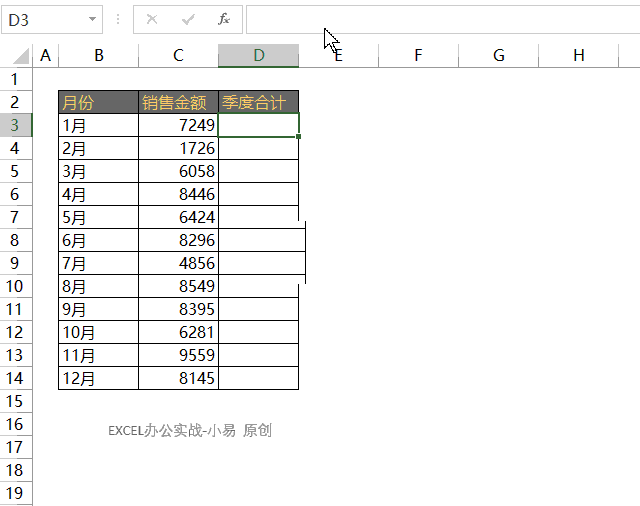The width and height of the screenshot is (640, 506).
Task: Select the cell containing 8月
Action: [98, 286]
